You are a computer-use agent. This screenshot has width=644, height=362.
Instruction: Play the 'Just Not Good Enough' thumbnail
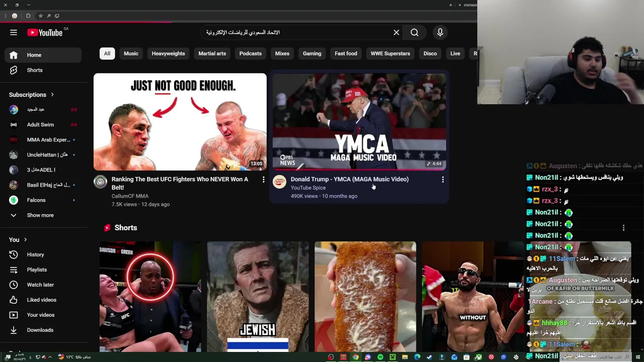pos(180,122)
